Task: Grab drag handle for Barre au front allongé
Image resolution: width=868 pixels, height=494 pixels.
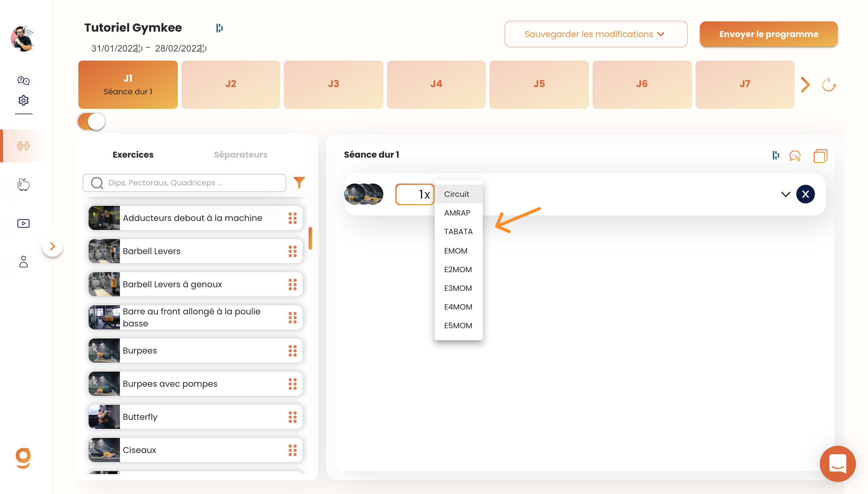Action: [x=292, y=318]
